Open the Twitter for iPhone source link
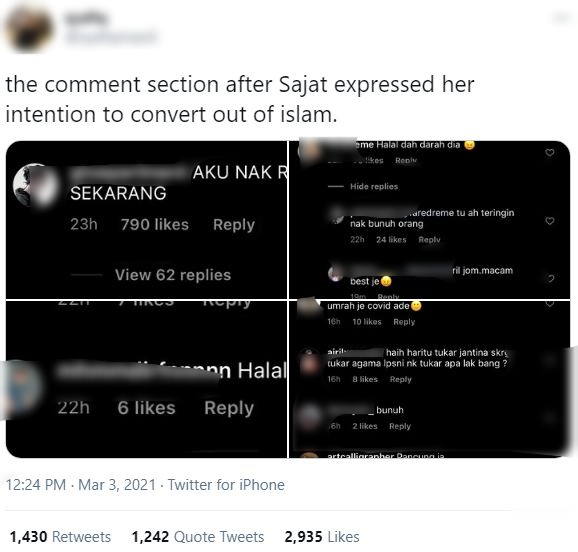This screenshot has height=552, width=578. pos(226,485)
